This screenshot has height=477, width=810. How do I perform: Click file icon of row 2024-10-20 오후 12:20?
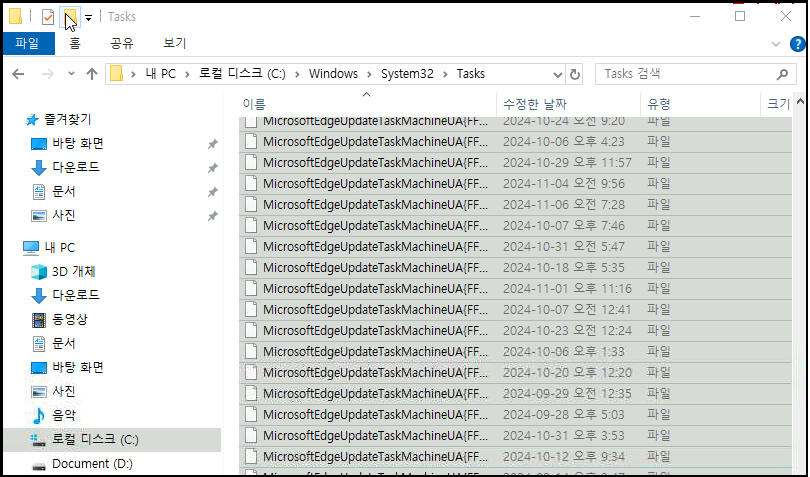(251, 373)
